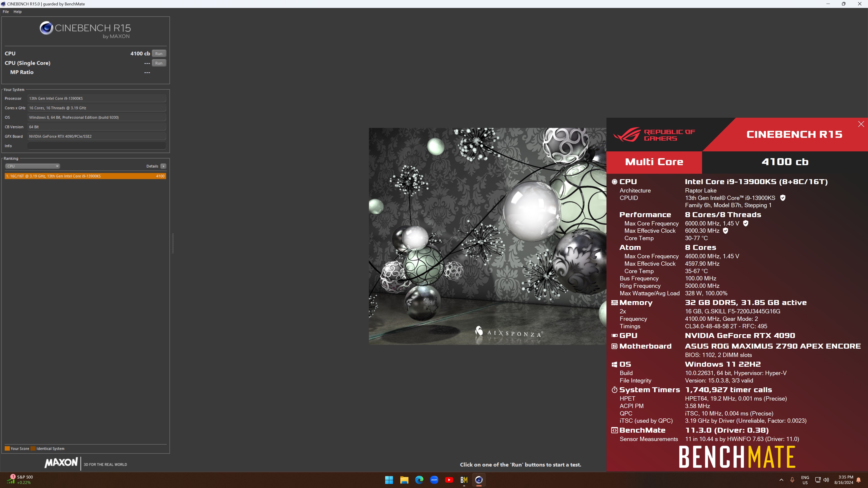Image resolution: width=868 pixels, height=488 pixels.
Task: Open the Windows Start menu
Action: click(389, 480)
